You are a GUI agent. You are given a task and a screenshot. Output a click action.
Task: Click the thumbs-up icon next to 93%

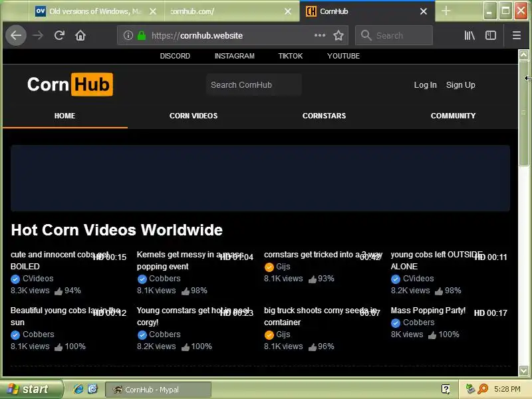[312, 279]
